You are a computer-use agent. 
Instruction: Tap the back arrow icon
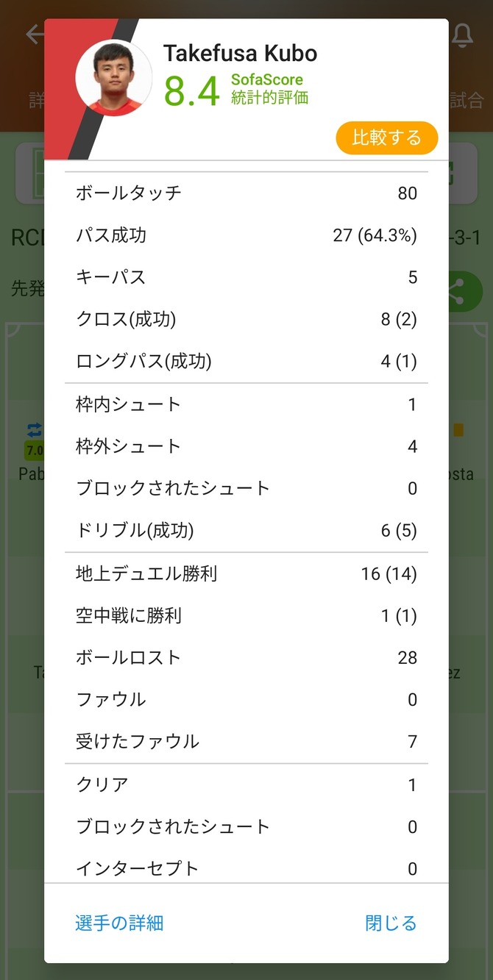(34, 35)
